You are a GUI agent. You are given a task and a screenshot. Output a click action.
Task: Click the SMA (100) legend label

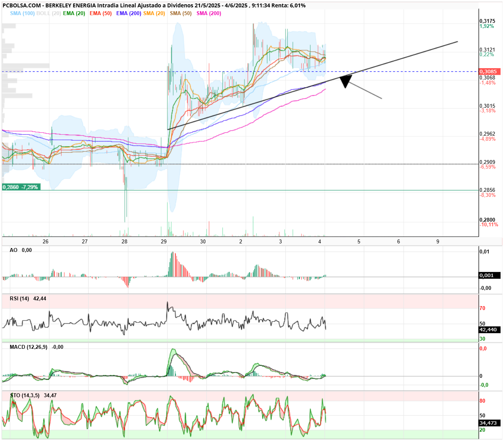(x=22, y=13)
